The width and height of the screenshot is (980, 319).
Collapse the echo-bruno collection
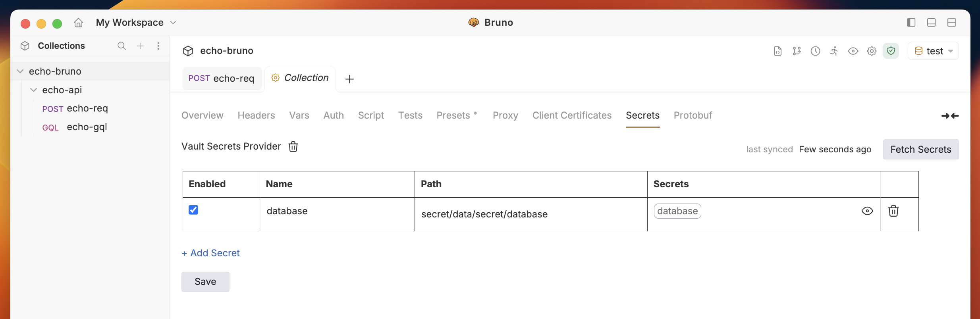[20, 71]
